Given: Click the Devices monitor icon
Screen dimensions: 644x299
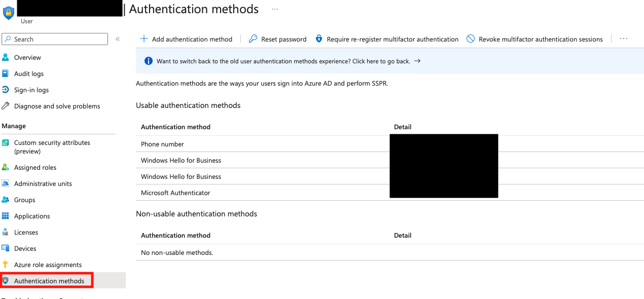Looking at the screenshot, I should pos(6,248).
